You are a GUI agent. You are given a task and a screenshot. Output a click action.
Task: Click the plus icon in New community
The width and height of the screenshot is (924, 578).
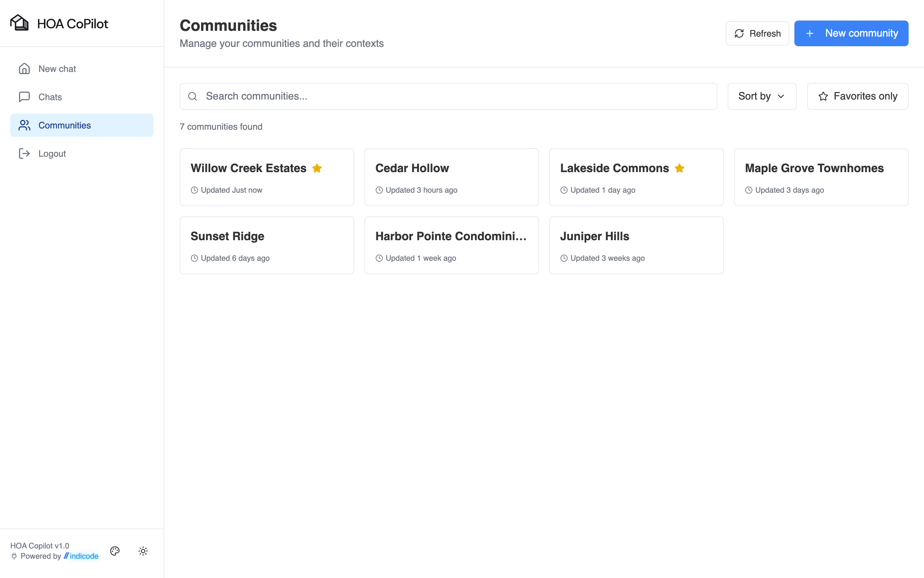tap(809, 34)
